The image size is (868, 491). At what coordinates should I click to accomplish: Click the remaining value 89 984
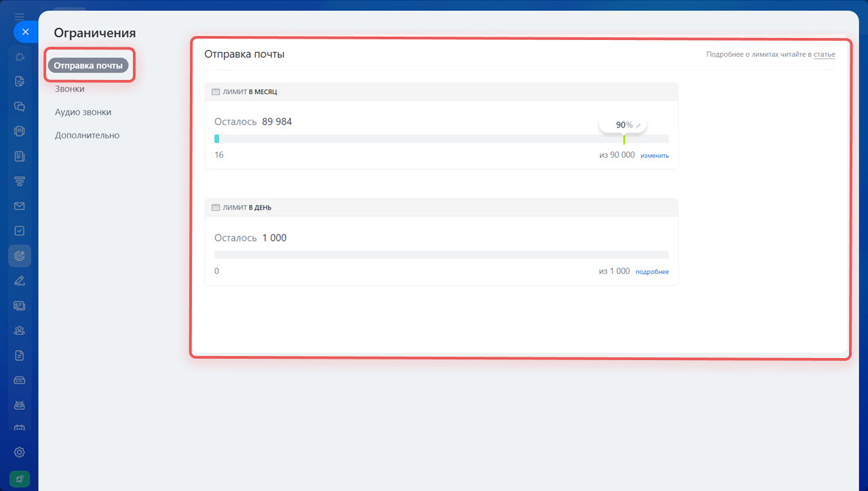[277, 122]
